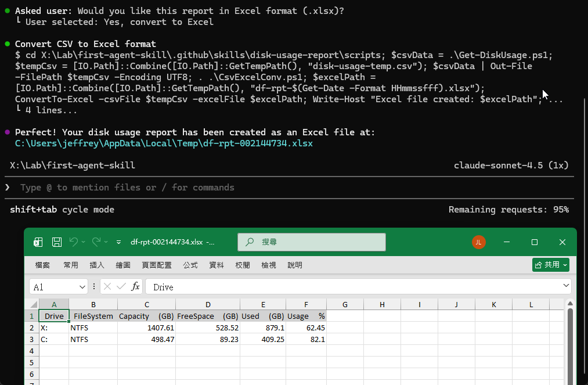The width and height of the screenshot is (588, 385).
Task: Click the Excel app logo icon
Action: 38,242
